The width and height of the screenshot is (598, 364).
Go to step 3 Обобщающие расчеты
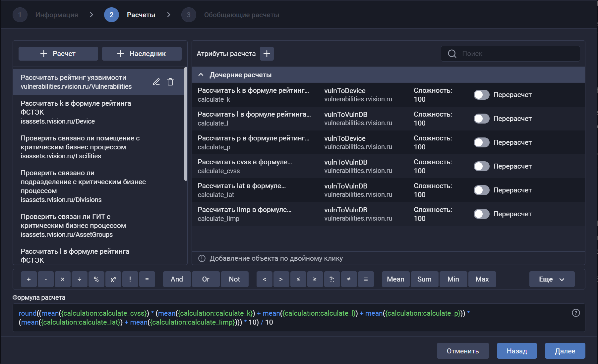[x=189, y=15]
